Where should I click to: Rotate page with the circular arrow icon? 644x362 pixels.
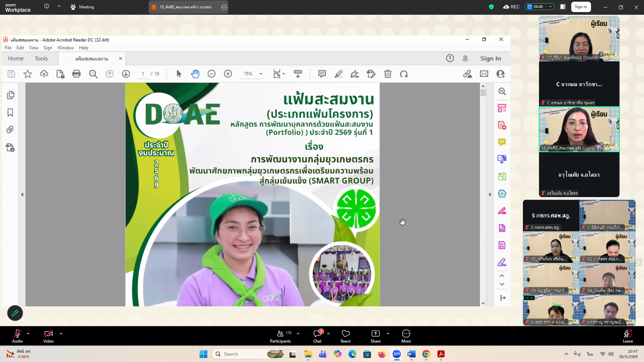404,74
